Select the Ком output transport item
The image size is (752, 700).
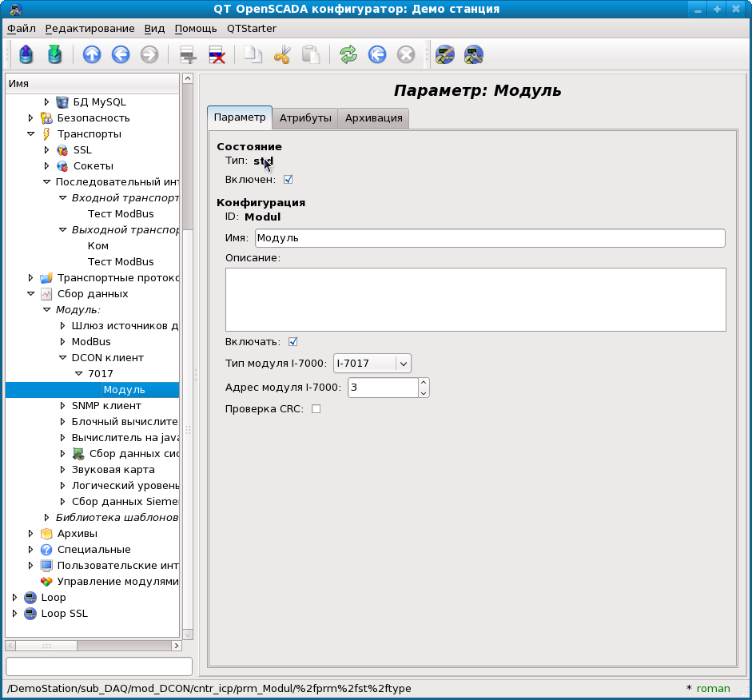pos(97,246)
